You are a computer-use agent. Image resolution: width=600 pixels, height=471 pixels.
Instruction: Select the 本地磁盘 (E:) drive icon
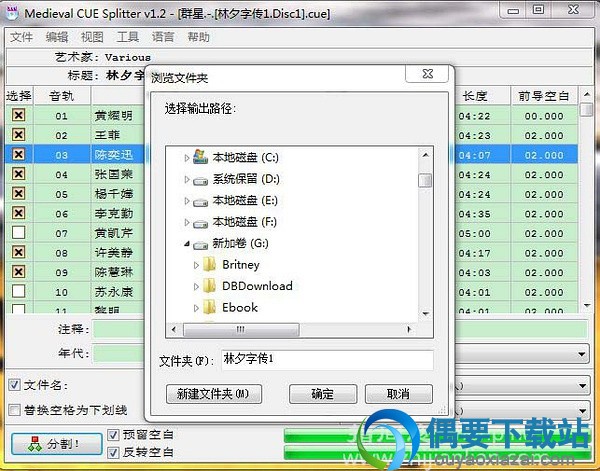[x=201, y=201]
